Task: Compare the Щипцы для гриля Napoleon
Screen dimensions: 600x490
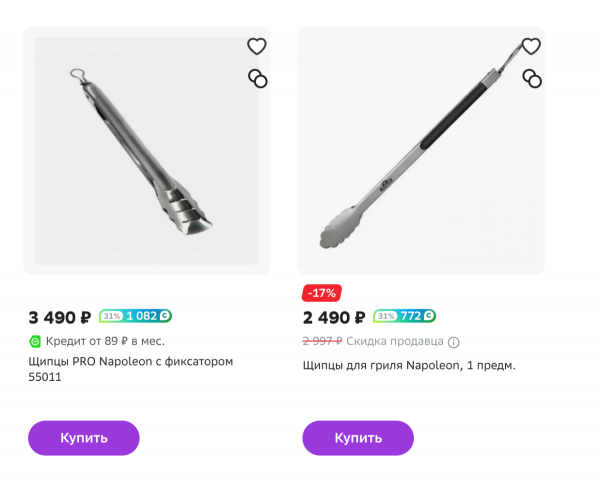Action: [531, 78]
